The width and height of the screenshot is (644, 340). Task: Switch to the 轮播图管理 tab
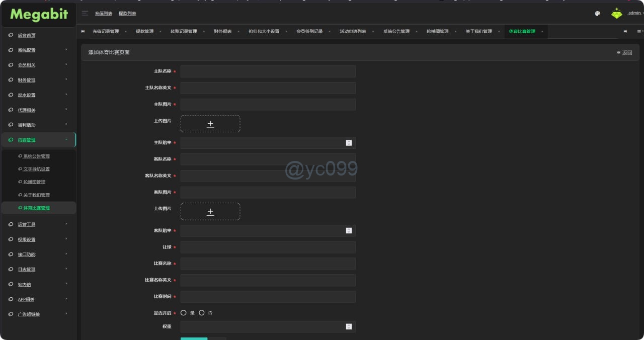click(437, 32)
